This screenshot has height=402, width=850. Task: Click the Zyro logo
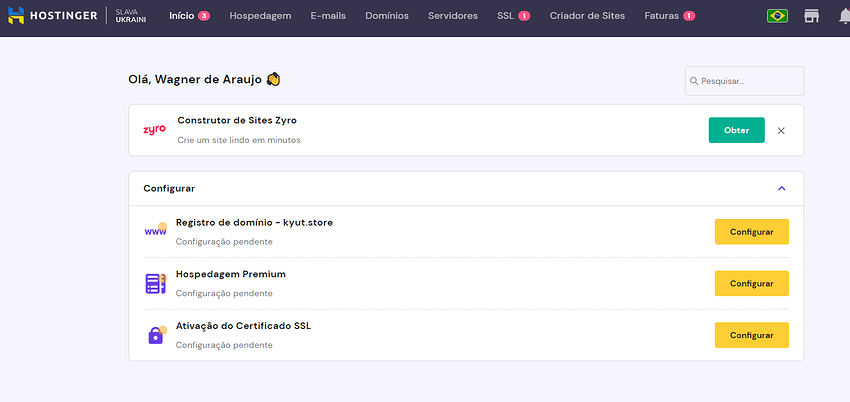pos(154,130)
